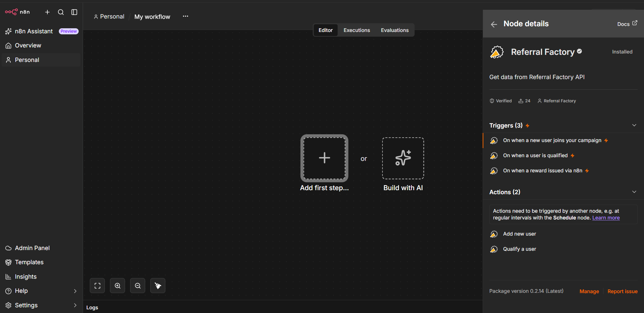Select trigger 'On when a reward issued via n8n'
The width and height of the screenshot is (644, 313).
[563, 171]
